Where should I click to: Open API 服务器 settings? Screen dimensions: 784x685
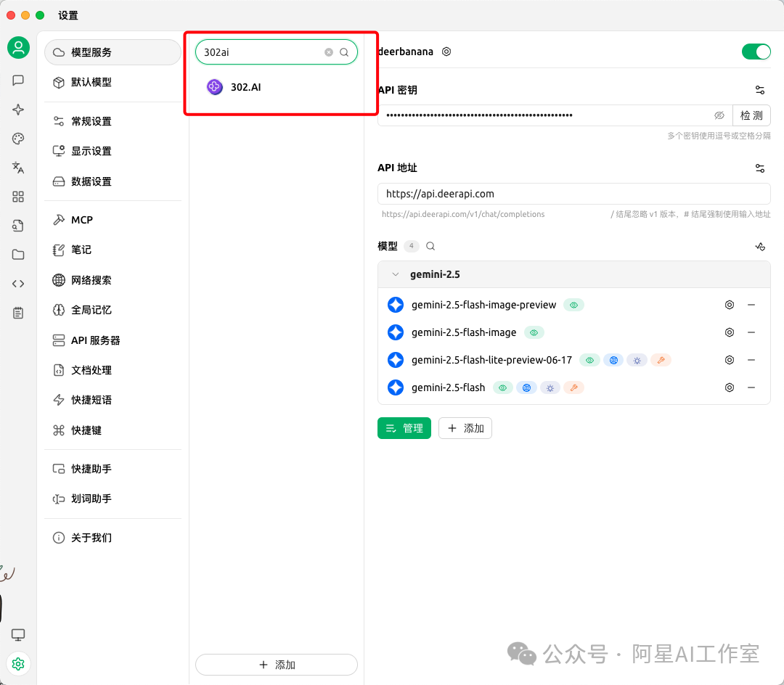113,340
